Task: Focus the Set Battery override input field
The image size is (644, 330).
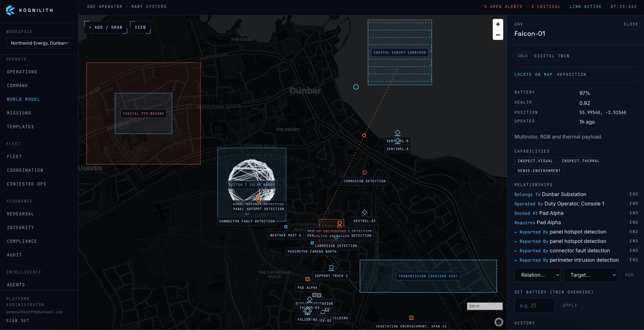Action: tap(535, 305)
